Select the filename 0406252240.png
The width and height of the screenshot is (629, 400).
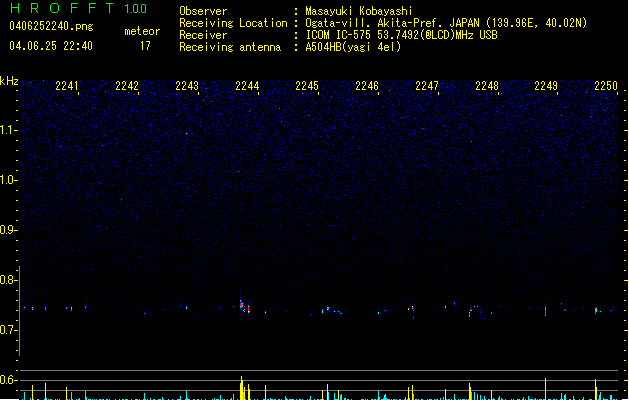[51, 26]
